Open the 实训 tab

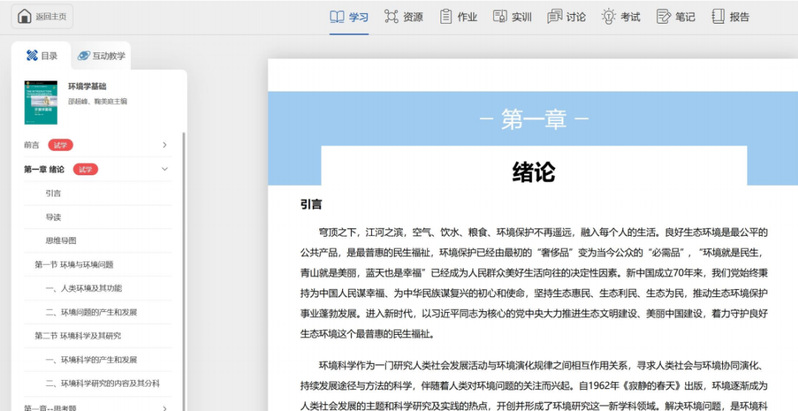tap(521, 17)
